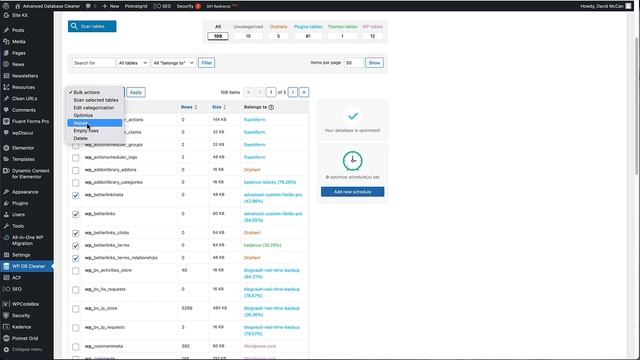Tick the wp_bv_activities_store checkbox
640x360 pixels.
pos(76,271)
